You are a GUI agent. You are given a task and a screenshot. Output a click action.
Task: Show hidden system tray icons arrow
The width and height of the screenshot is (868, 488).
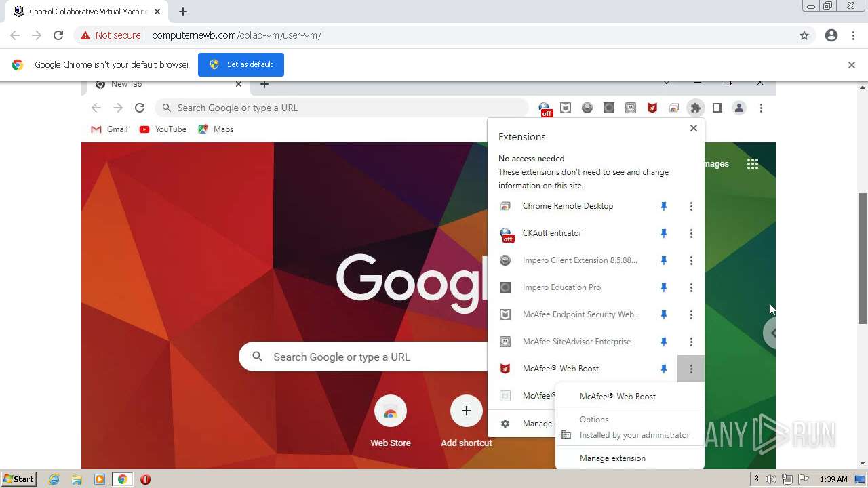[x=756, y=479]
